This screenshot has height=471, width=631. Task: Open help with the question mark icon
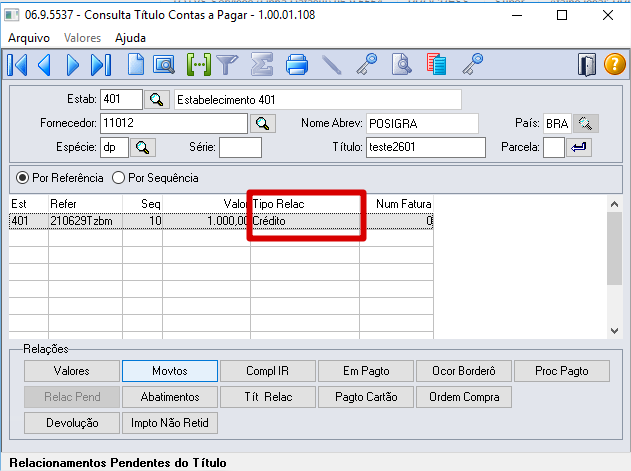[x=615, y=64]
